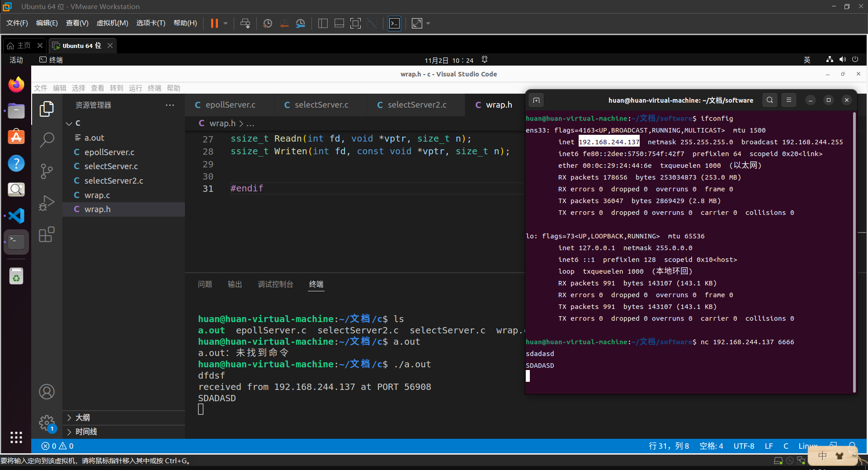Open the search in the GNOME terminal header
868x470 pixels.
tap(769, 100)
